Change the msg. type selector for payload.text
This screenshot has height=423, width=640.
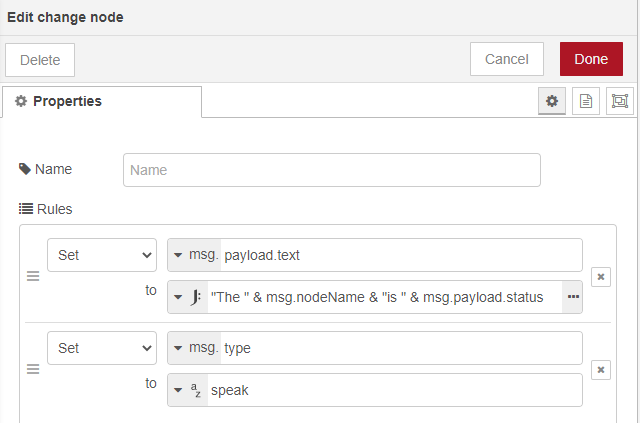click(194, 255)
